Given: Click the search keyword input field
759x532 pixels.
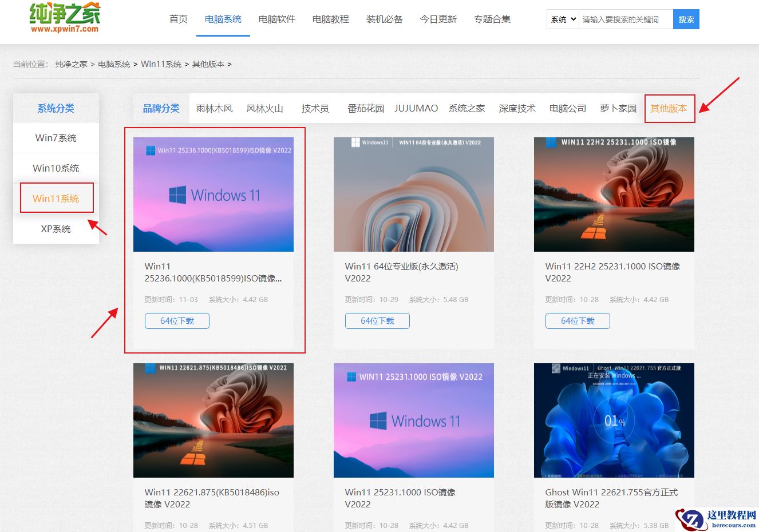Looking at the screenshot, I should (x=624, y=19).
